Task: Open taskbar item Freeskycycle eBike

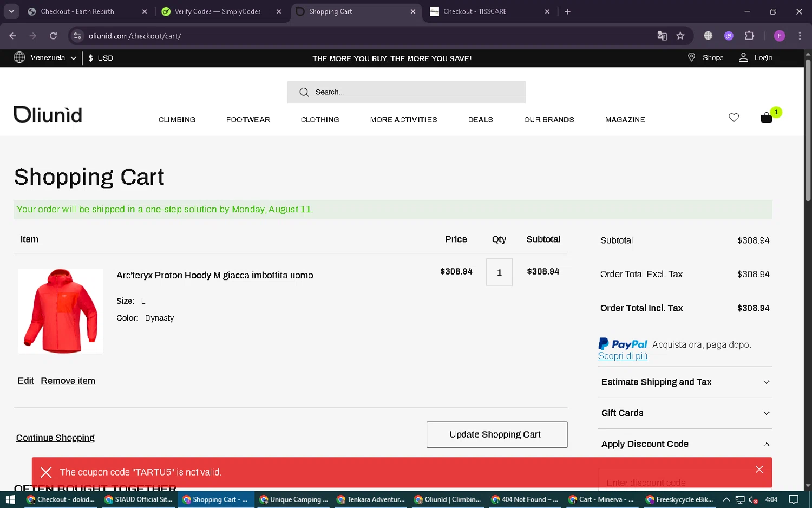Action: pos(680,499)
